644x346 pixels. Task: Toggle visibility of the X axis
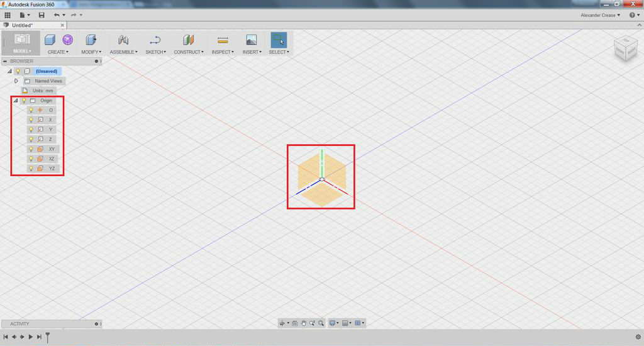pos(31,120)
